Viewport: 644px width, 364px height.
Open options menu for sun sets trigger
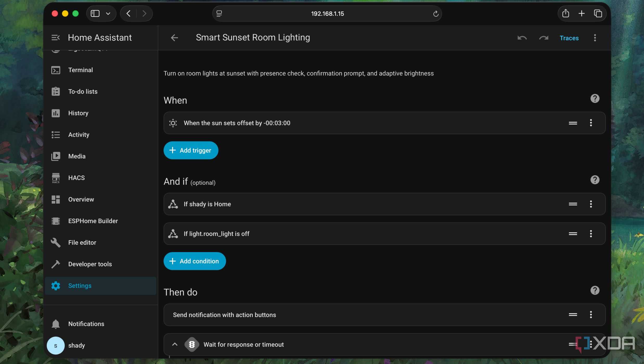[591, 123]
